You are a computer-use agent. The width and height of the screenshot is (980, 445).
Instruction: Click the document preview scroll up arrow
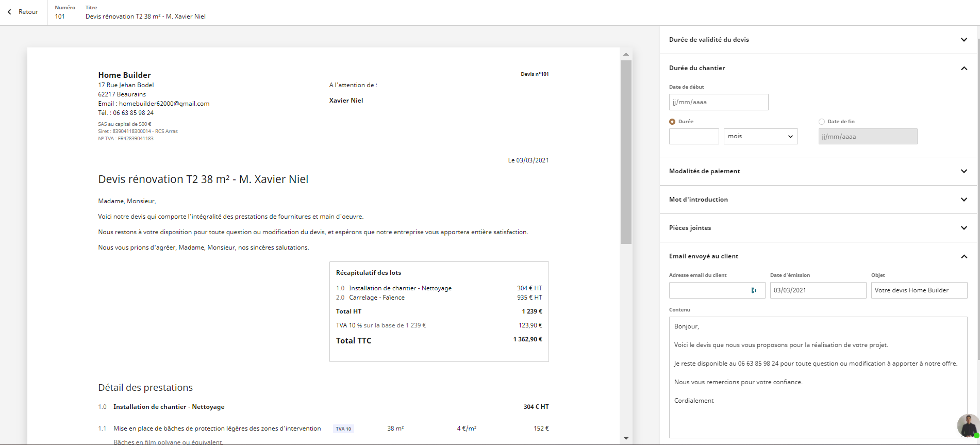(x=626, y=54)
